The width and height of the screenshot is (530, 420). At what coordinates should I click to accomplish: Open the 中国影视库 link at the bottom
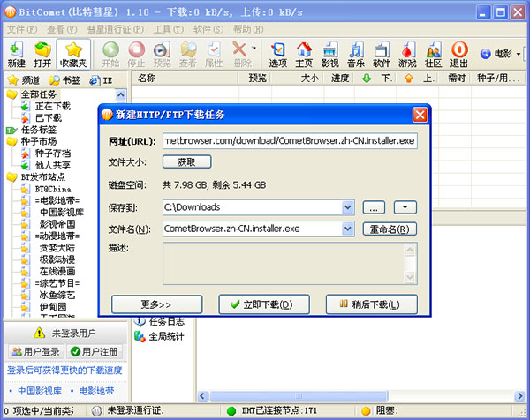pyautogui.click(x=40, y=391)
